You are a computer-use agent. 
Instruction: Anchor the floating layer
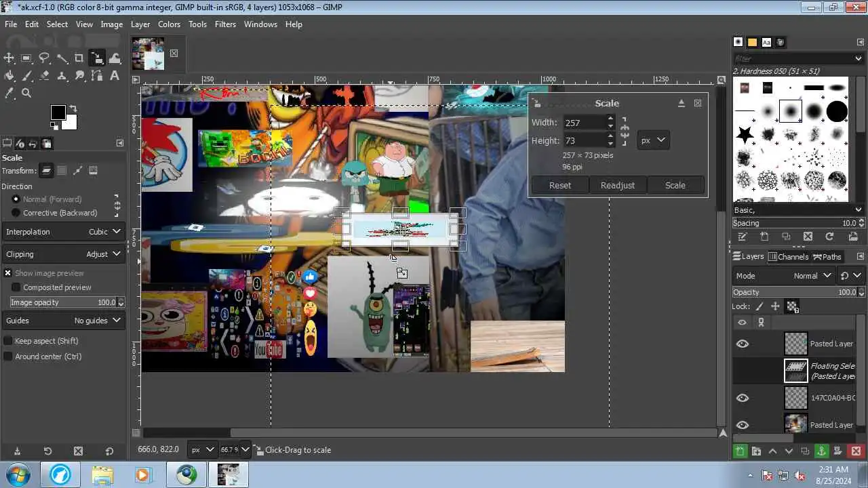[x=821, y=451]
